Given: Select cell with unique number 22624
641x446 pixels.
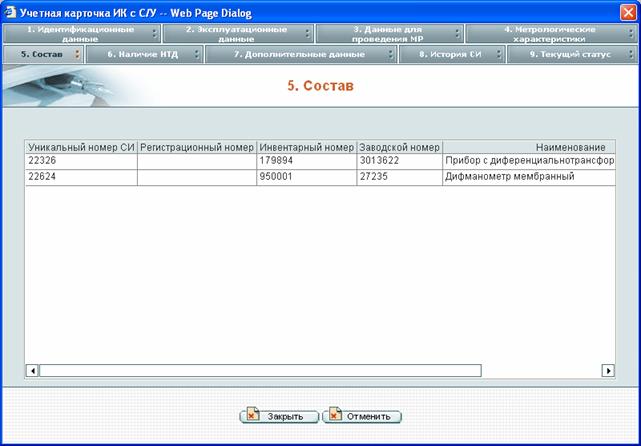Looking at the screenshot, I should 81,177.
